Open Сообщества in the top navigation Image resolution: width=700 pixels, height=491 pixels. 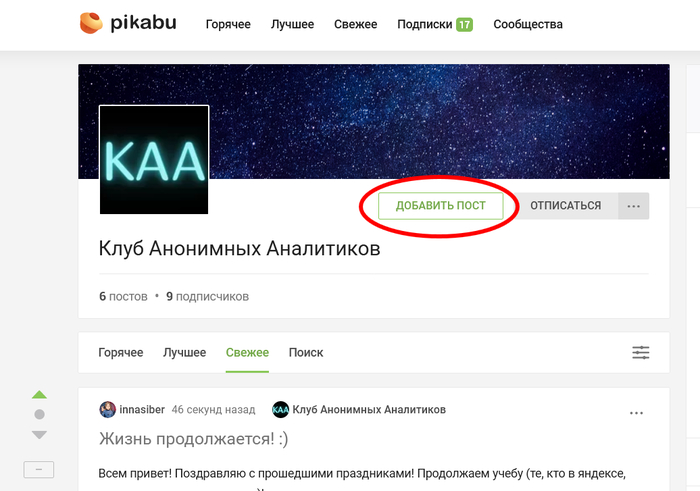pyautogui.click(x=528, y=24)
